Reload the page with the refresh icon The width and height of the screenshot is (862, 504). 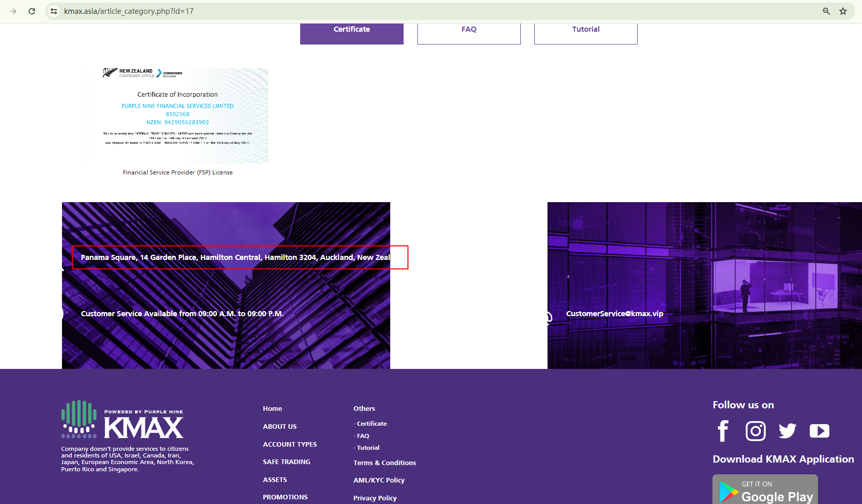coord(32,11)
